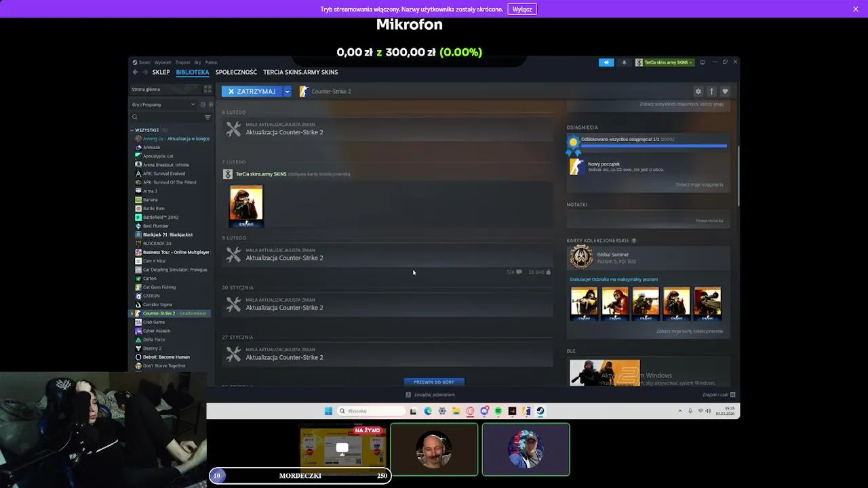Viewport: 868px width, 488px height.
Task: Open the 5 lutego Aktualizacja Counter-Strike 2 entry
Action: point(387,255)
